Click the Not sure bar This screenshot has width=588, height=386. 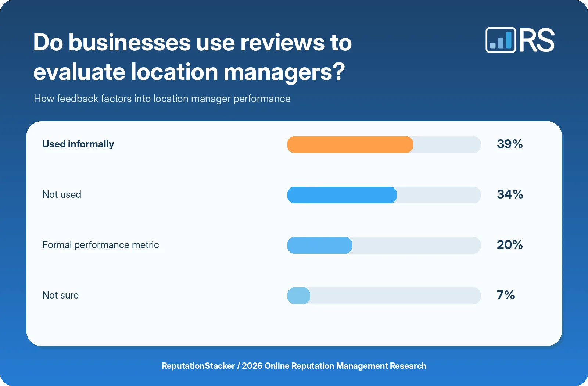pos(299,296)
